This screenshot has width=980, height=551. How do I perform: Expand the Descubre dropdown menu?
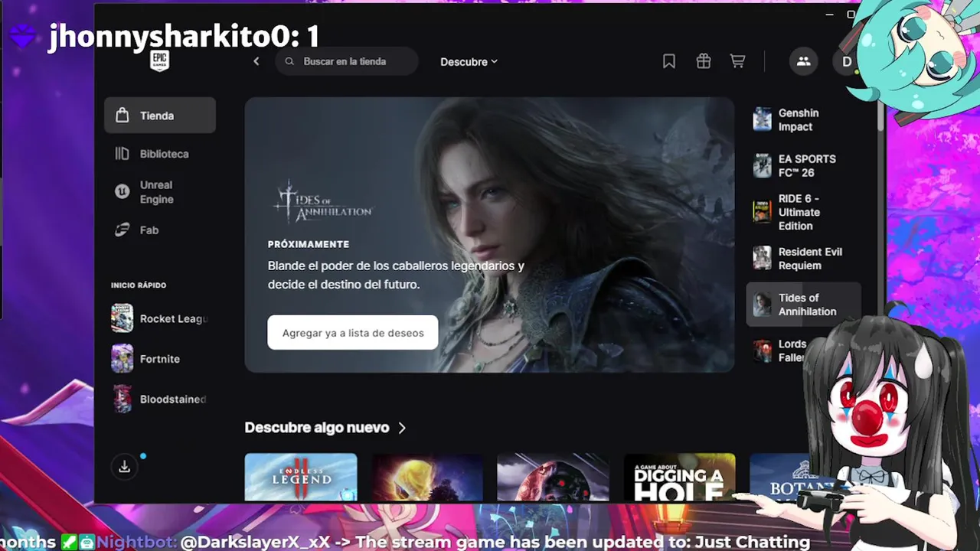point(469,61)
